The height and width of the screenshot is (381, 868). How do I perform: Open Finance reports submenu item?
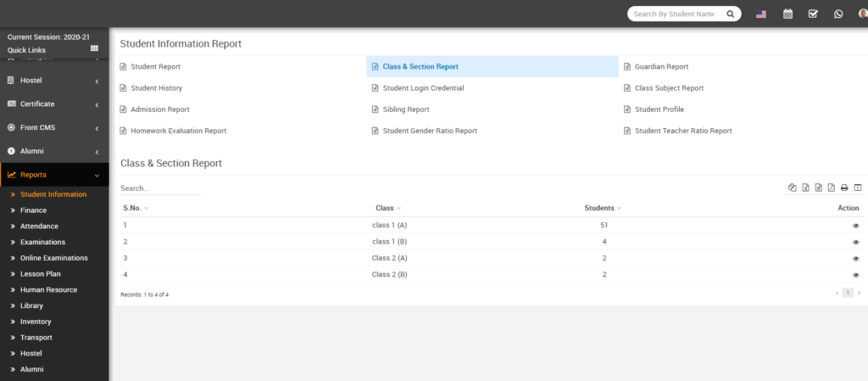pyautogui.click(x=33, y=210)
